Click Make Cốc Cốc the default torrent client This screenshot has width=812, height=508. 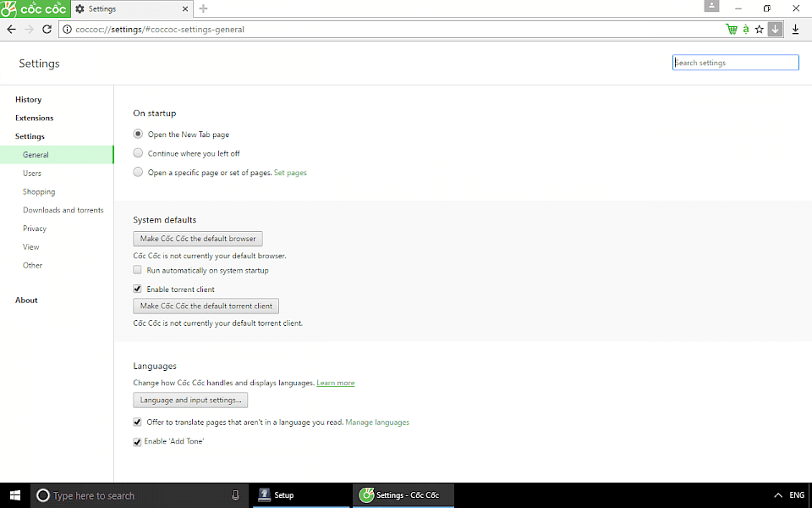pos(206,306)
